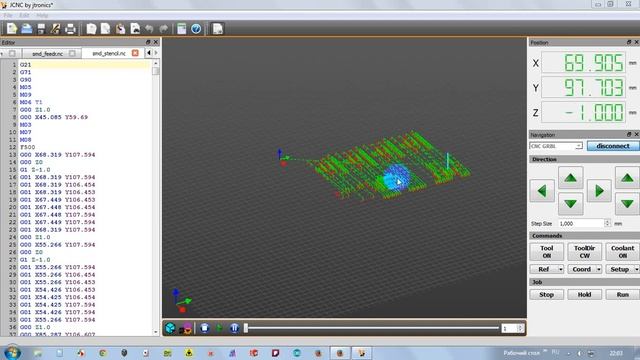
Task: Print with the printer toolbar icon
Action: pyautogui.click(x=70, y=29)
